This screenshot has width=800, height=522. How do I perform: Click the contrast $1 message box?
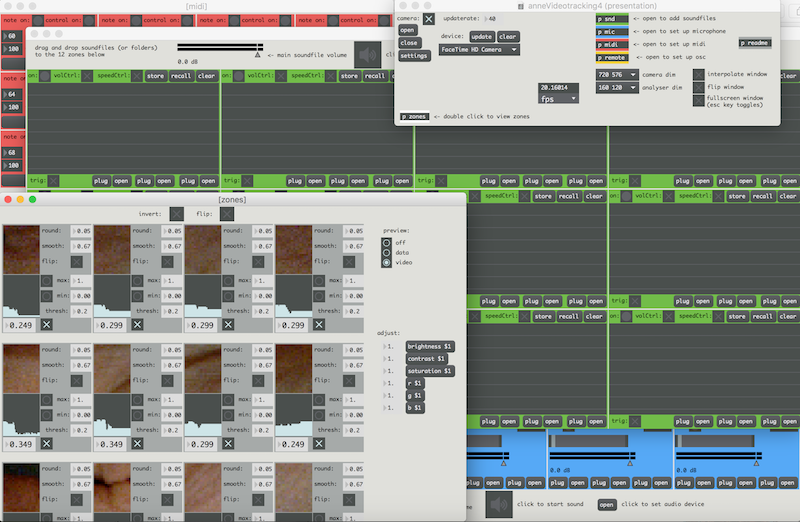426,359
